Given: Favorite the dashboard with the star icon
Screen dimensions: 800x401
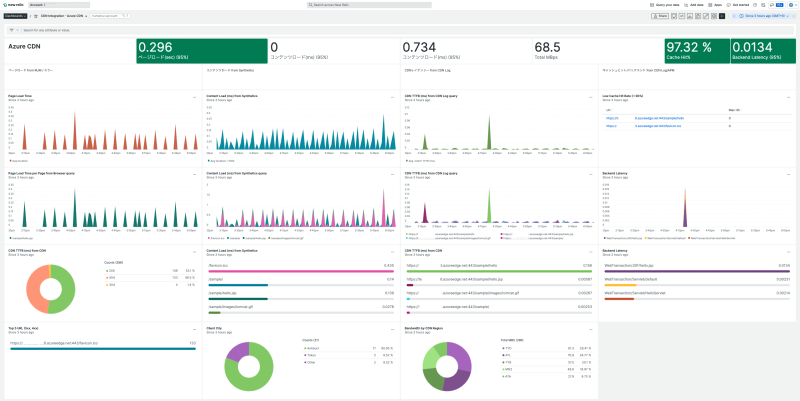Looking at the screenshot, I should pos(36,17).
